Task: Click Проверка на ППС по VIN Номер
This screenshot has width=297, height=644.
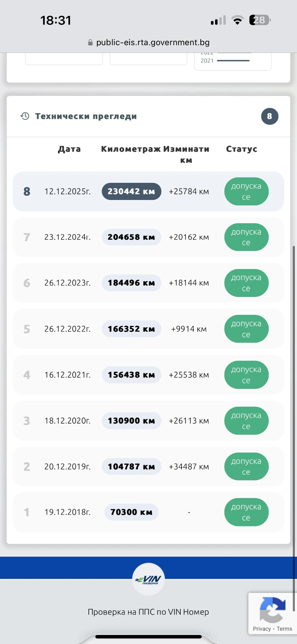Action: tap(148, 612)
